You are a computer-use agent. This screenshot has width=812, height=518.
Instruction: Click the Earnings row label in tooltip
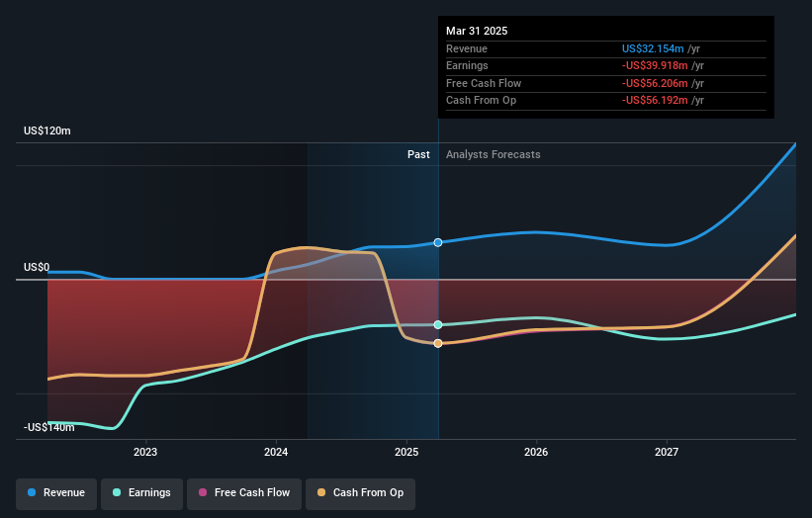click(x=467, y=65)
